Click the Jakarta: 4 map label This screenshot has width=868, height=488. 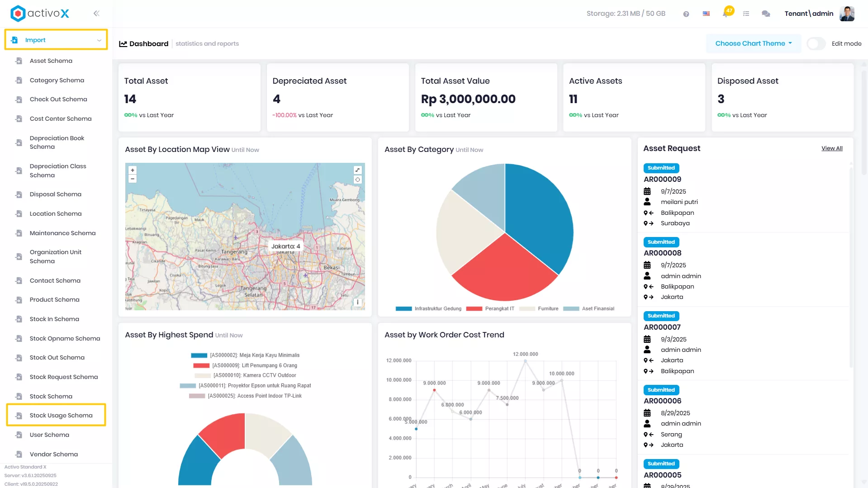pos(285,246)
